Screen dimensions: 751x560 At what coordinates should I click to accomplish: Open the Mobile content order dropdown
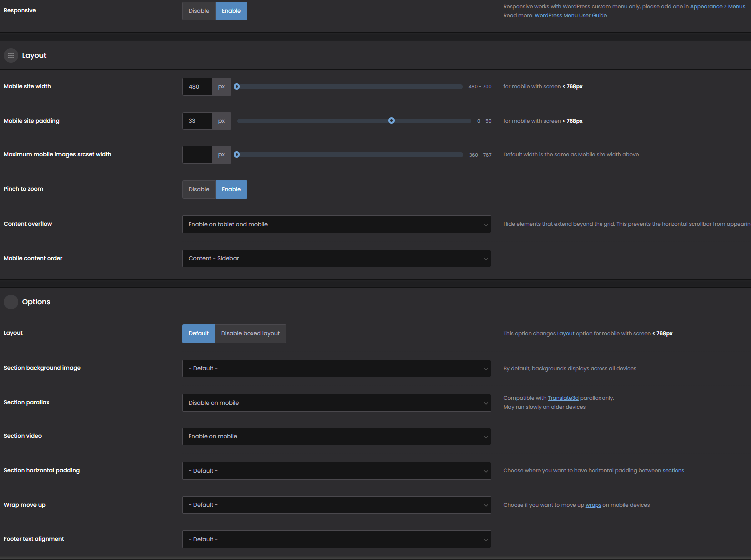[337, 258]
